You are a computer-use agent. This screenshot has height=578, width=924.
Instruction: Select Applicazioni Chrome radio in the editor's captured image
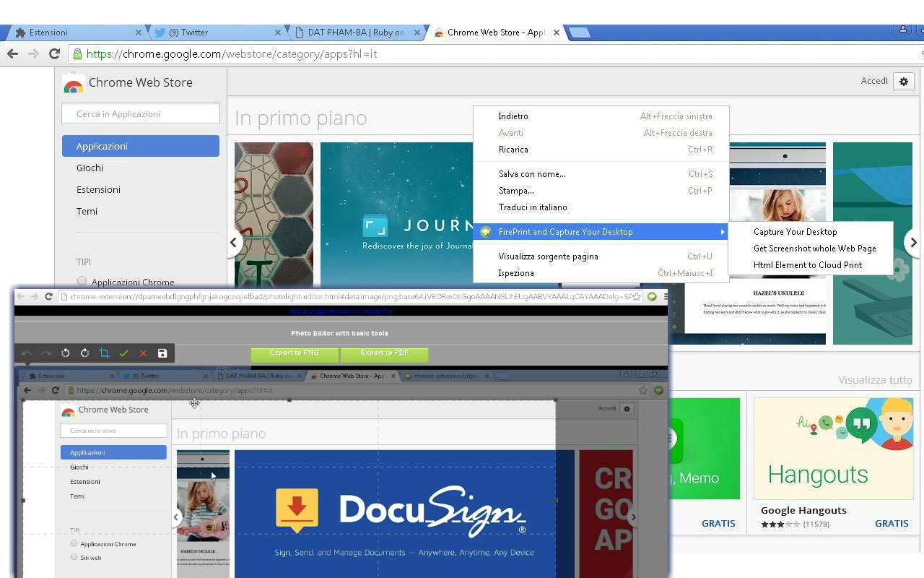[x=74, y=543]
